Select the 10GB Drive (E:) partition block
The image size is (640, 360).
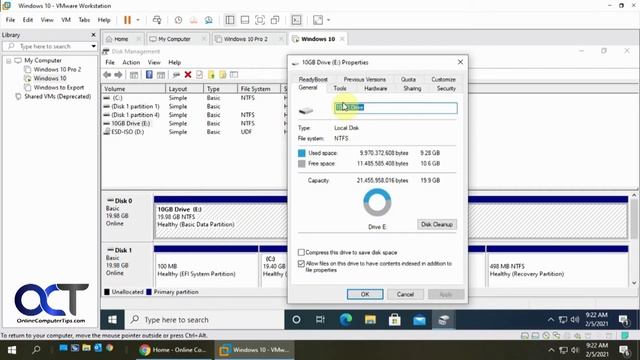(220, 220)
